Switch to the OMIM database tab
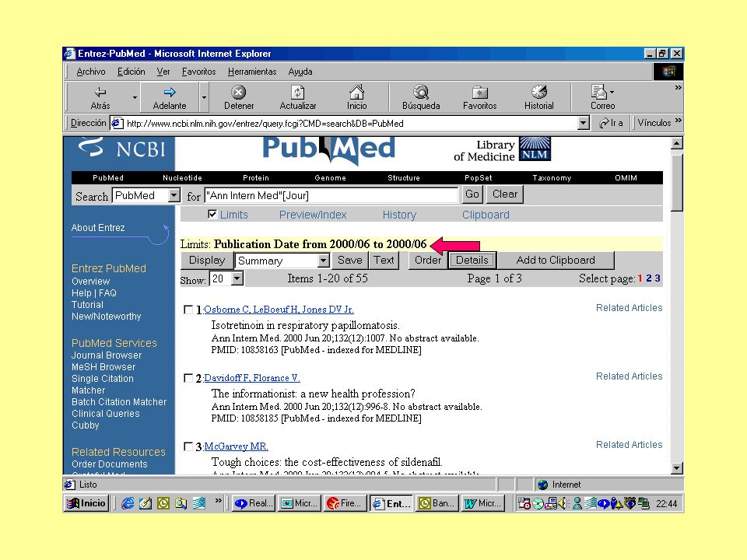This screenshot has width=747, height=560. (x=626, y=178)
